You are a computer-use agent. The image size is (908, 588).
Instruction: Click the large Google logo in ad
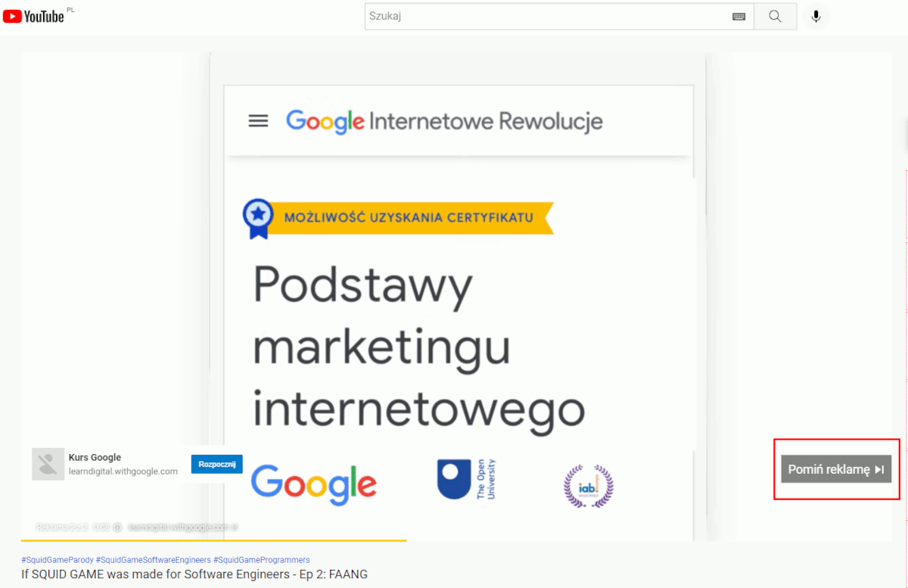tap(313, 484)
